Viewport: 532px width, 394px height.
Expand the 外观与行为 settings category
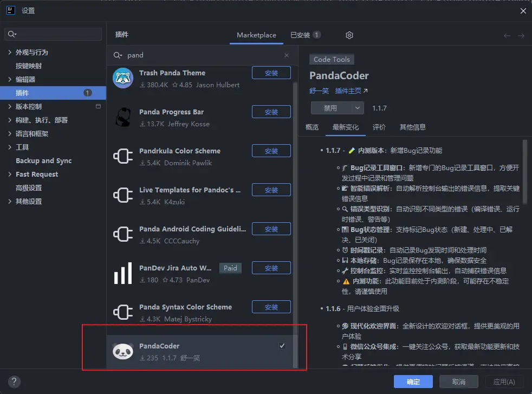[x=10, y=52]
